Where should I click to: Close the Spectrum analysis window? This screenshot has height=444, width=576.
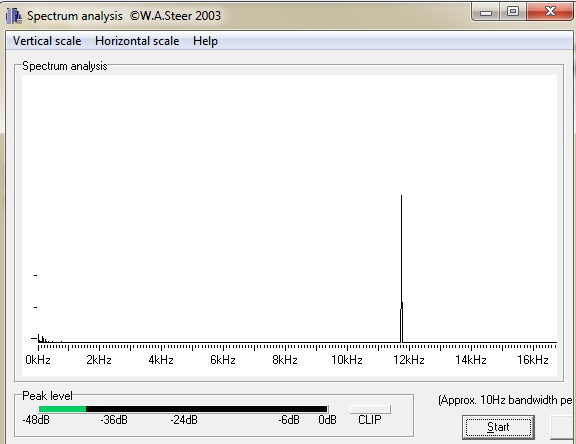click(550, 11)
